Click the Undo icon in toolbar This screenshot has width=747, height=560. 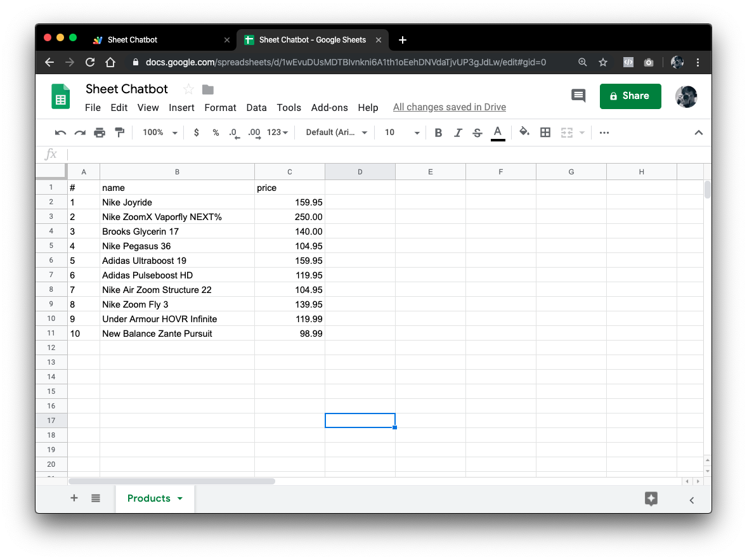[60, 133]
